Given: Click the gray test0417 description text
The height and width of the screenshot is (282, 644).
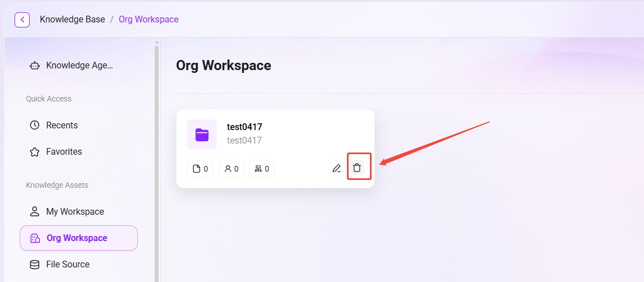Looking at the screenshot, I should (244, 141).
